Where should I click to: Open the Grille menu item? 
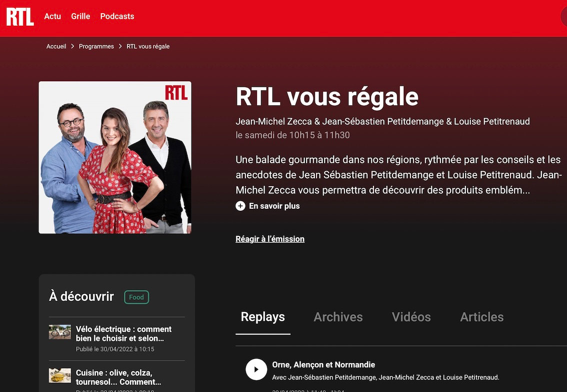(x=80, y=16)
